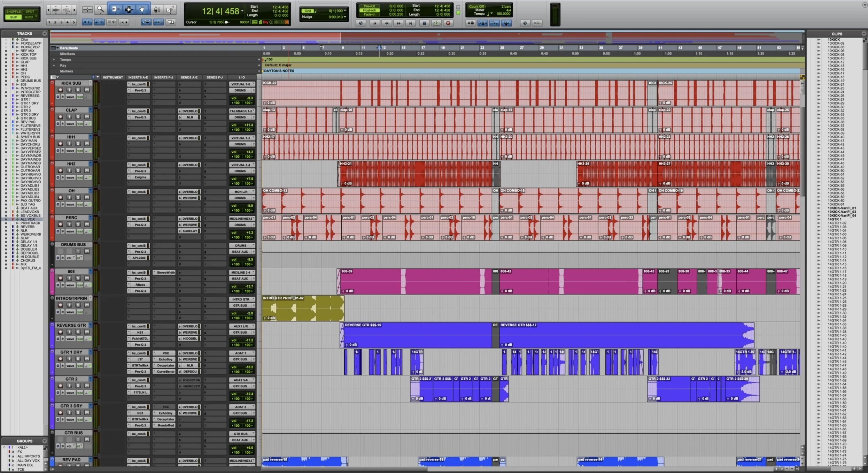Open the Nudge value dropdown
The height and width of the screenshot is (473, 868).
click(x=345, y=17)
